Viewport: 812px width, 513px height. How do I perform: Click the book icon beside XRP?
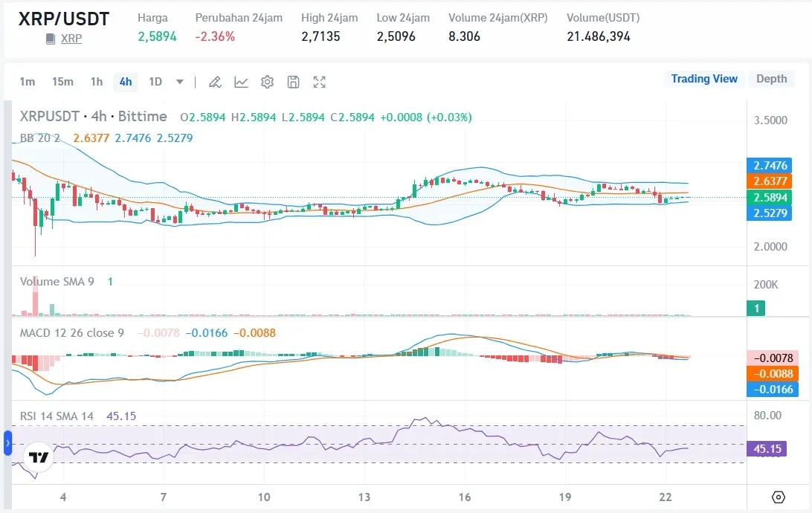click(51, 39)
